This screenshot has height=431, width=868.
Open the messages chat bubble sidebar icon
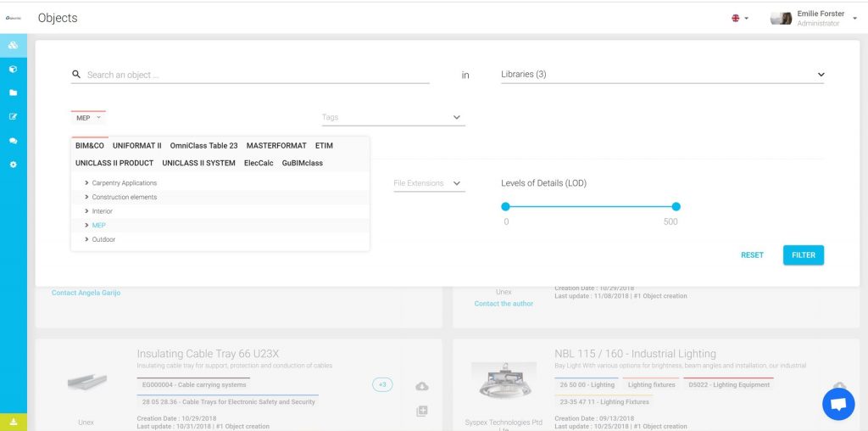coord(13,140)
